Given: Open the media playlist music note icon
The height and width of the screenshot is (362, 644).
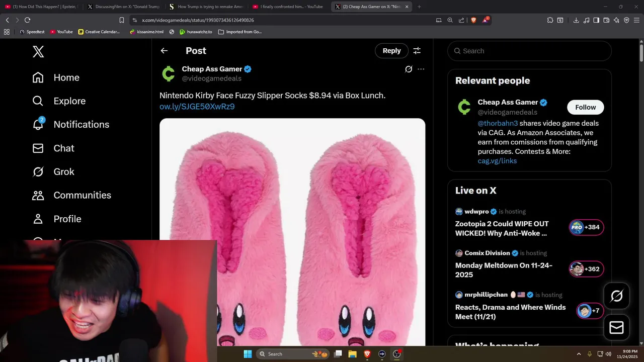Looking at the screenshot, I should tap(587, 20).
